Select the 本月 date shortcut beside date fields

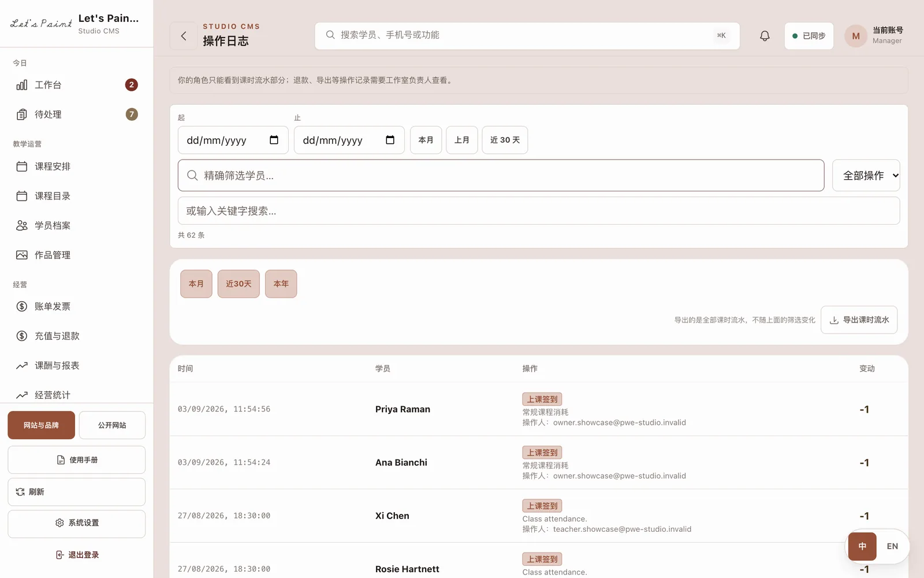click(426, 140)
